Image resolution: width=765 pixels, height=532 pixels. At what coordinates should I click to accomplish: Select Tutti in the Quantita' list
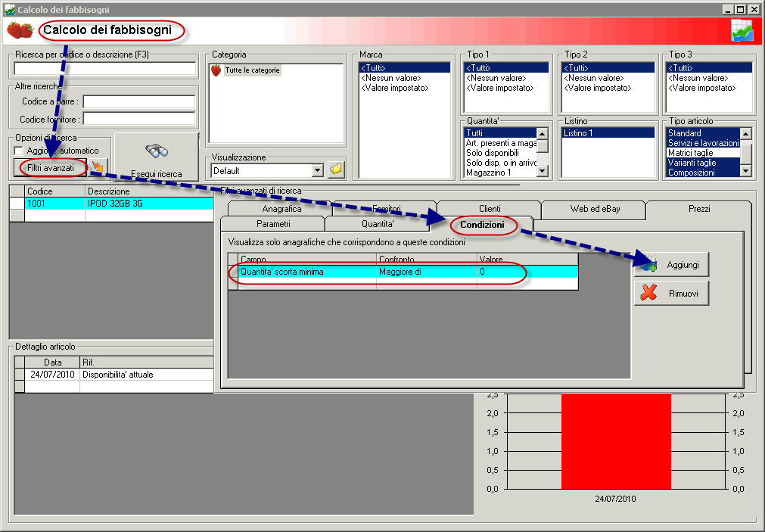pyautogui.click(x=500, y=132)
